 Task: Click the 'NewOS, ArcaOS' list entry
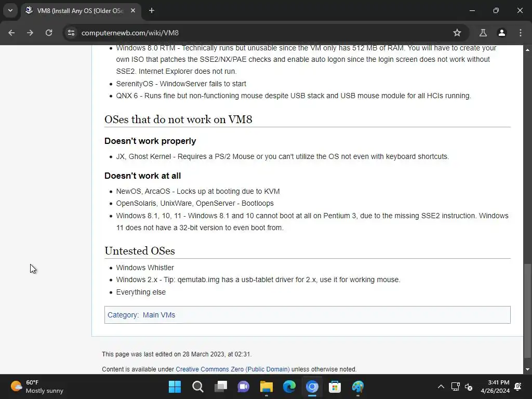[x=198, y=191]
